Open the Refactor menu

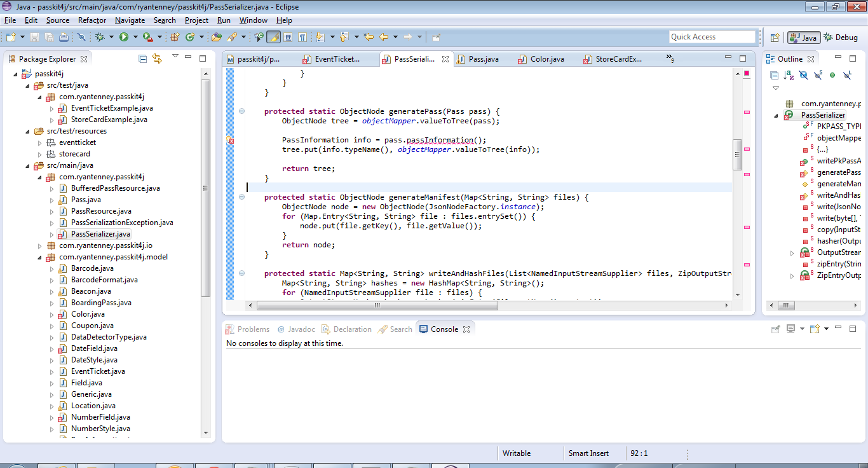pos(92,20)
